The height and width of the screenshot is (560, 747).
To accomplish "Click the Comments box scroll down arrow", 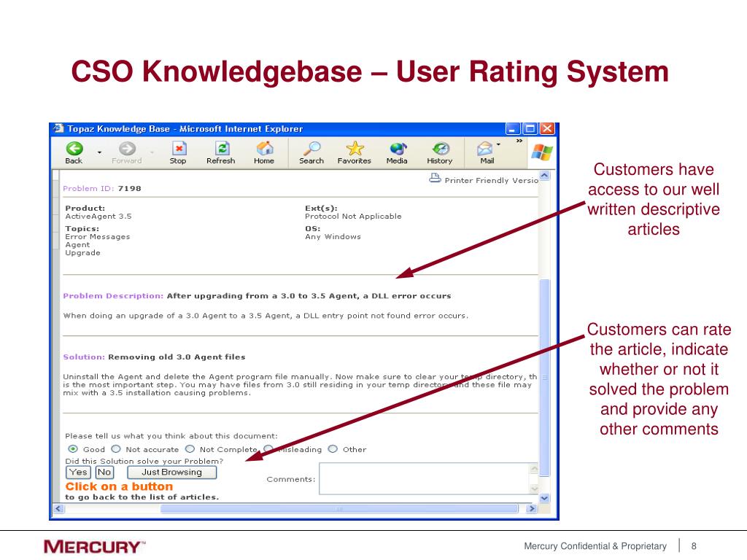I will [x=535, y=489].
